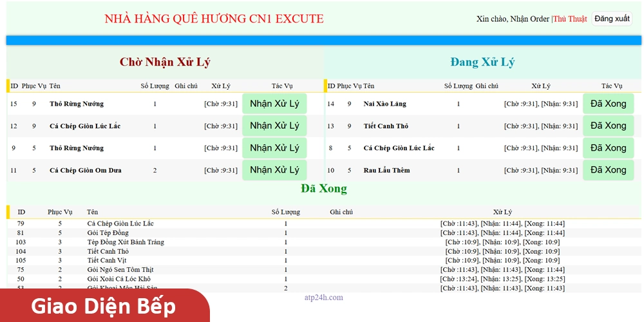
Task: Finish Rau Lẩu Thêm order
Action: pyautogui.click(x=608, y=170)
